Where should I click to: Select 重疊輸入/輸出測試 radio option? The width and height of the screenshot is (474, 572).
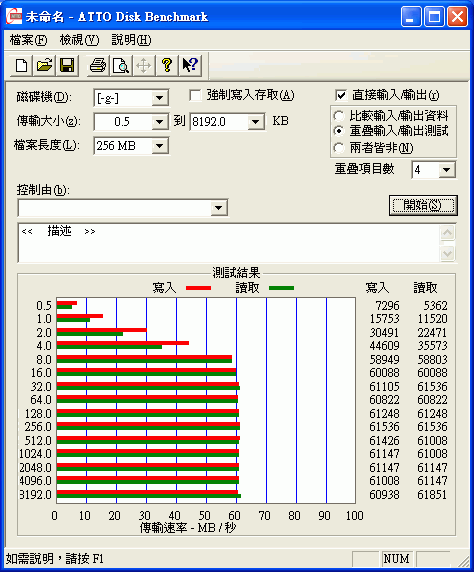click(x=339, y=131)
